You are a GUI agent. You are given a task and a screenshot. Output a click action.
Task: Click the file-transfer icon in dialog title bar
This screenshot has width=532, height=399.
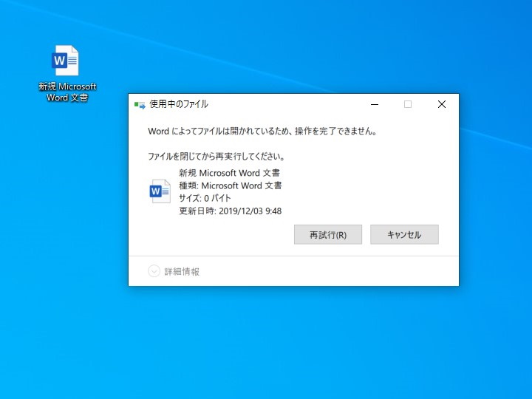(x=140, y=105)
